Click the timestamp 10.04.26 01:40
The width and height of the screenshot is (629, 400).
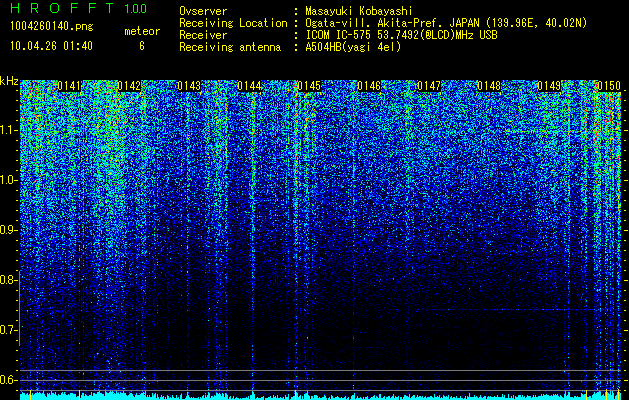click(51, 46)
